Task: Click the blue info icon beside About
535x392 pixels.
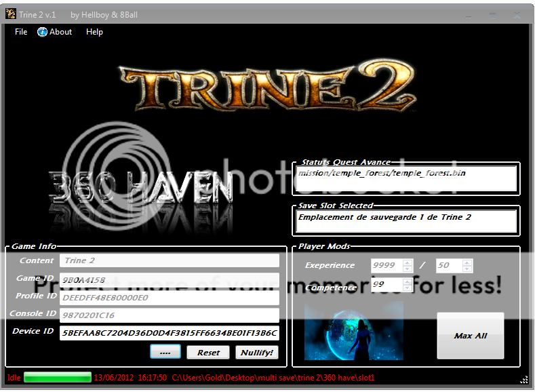Action: 42,32
